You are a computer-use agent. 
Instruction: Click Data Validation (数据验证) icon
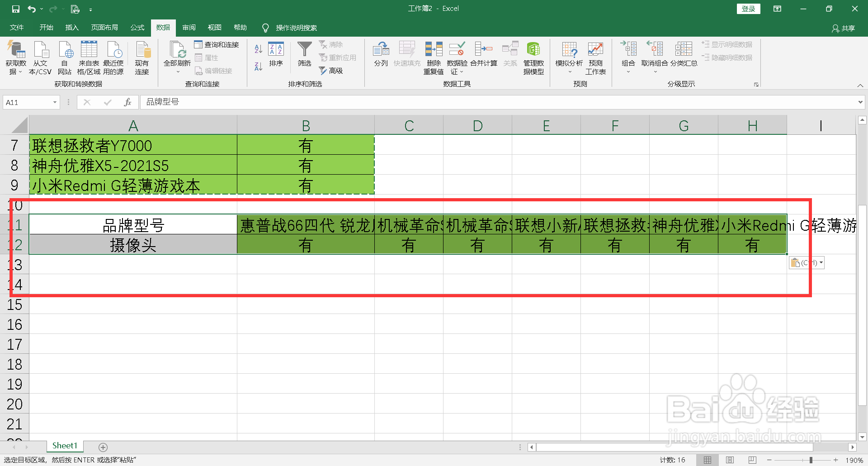pos(457,58)
